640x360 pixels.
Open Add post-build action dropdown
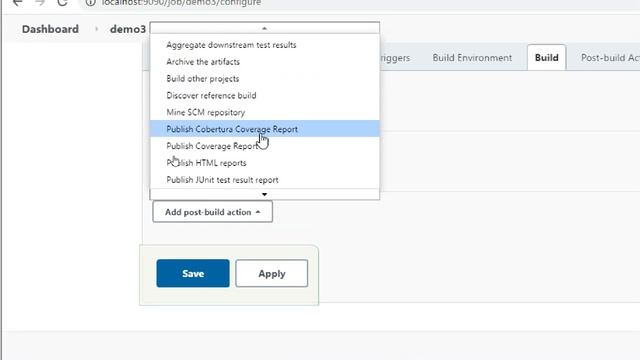click(x=213, y=212)
